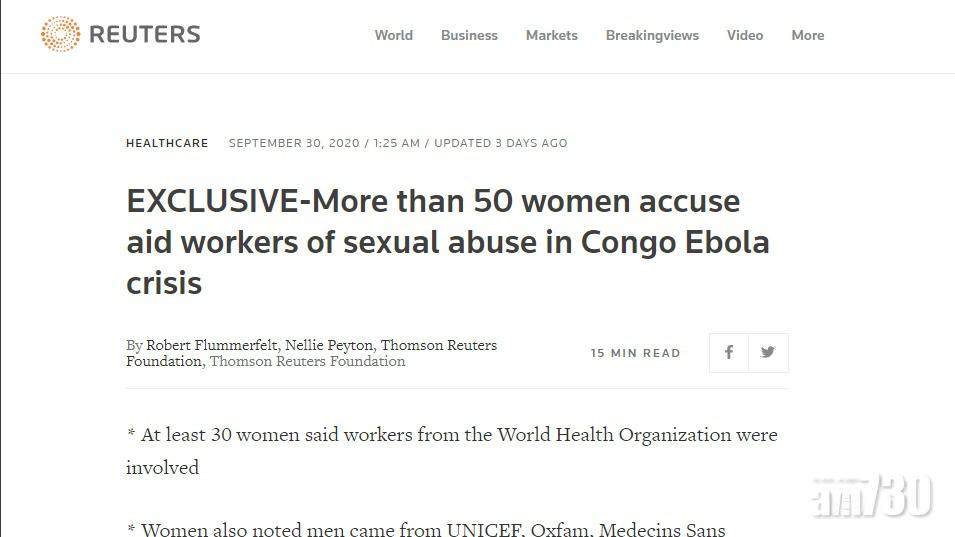Click the Reuters dotted circle logo
This screenshot has width=955, height=537.
point(60,34)
